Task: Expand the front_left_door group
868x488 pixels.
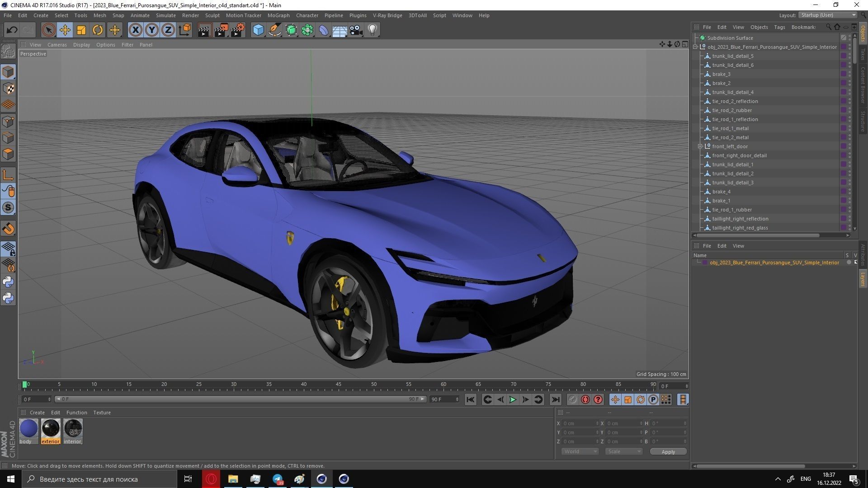Action: [x=700, y=146]
